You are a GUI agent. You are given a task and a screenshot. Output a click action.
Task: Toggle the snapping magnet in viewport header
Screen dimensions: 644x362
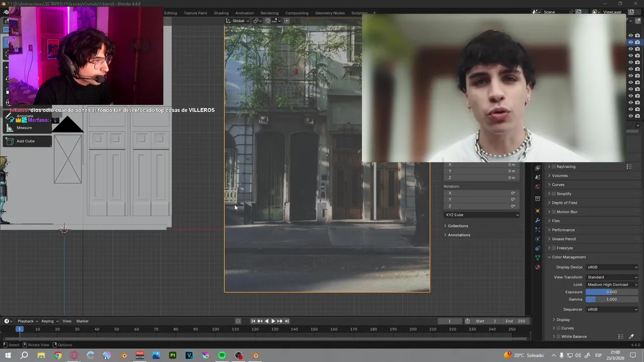(x=267, y=21)
